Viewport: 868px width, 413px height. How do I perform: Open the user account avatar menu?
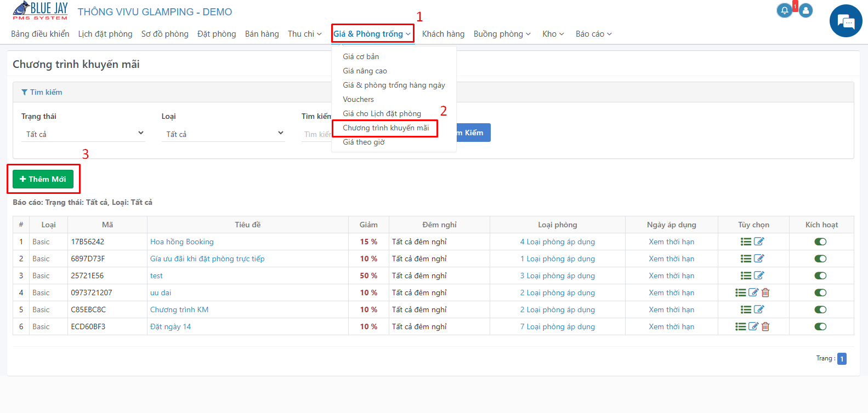click(x=805, y=10)
